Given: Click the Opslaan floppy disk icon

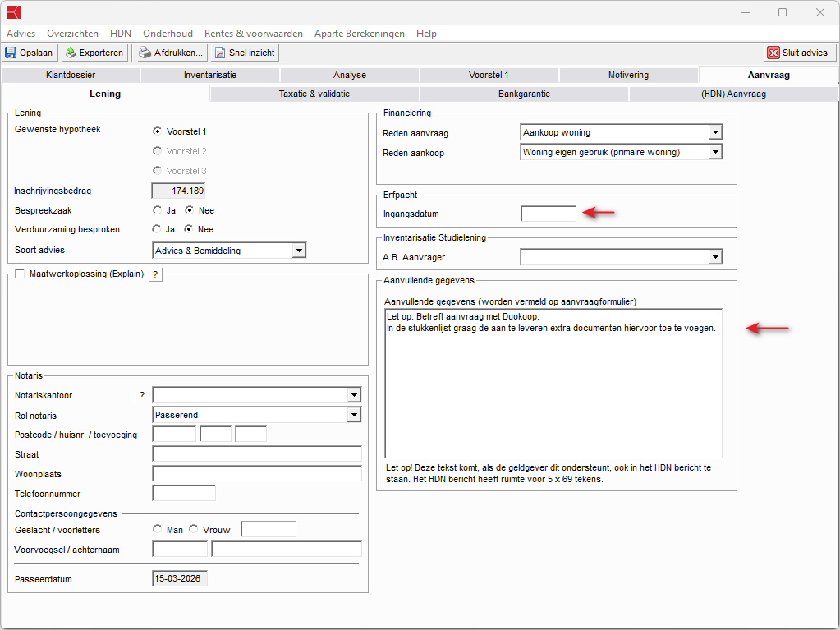Looking at the screenshot, I should pyautogui.click(x=11, y=53).
